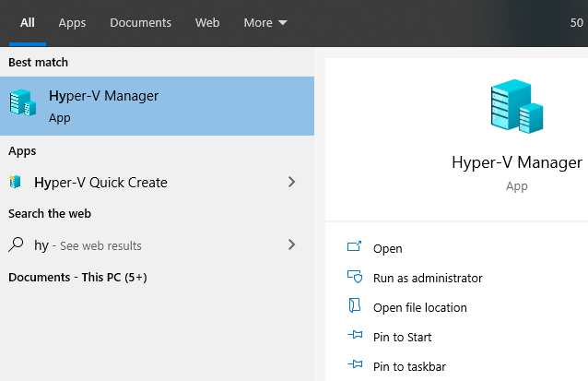Choose Pin to Start
Viewport: 588px width, 381px height.
click(403, 337)
